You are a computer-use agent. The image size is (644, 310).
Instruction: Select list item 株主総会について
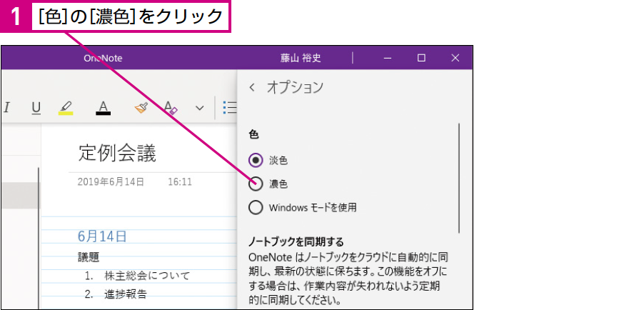(x=147, y=276)
